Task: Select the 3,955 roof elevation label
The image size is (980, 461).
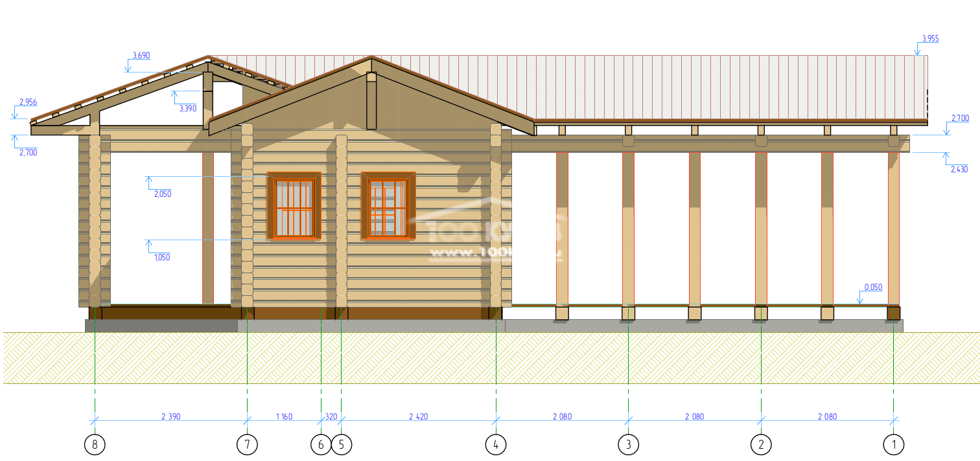Action: tap(929, 39)
